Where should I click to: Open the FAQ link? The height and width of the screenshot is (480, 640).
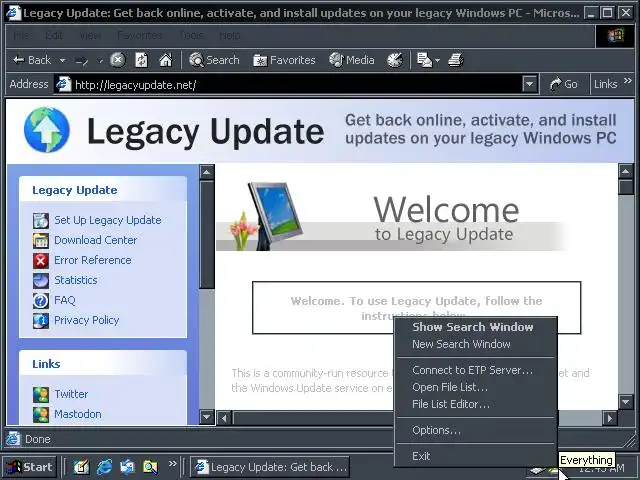click(x=65, y=300)
